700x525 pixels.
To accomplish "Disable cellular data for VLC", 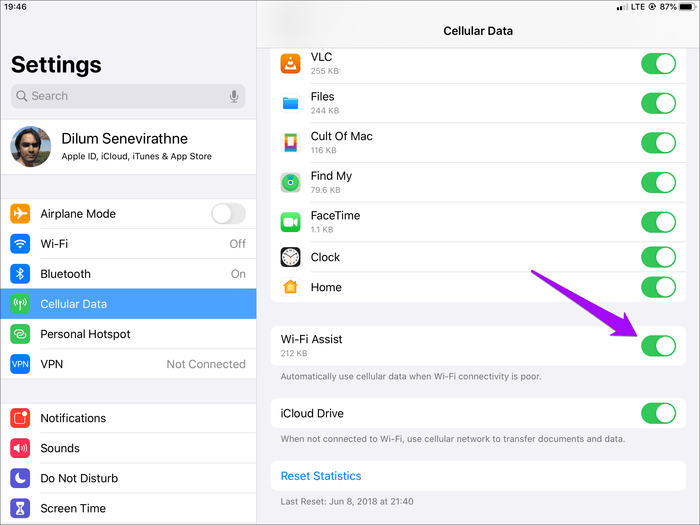I will pyautogui.click(x=658, y=63).
